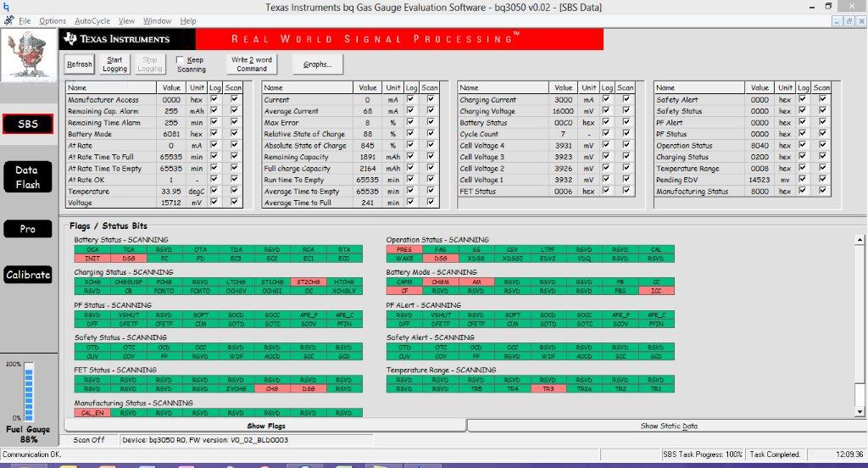Select the Charging Voltage value 16000
868x468 pixels.
564,111
